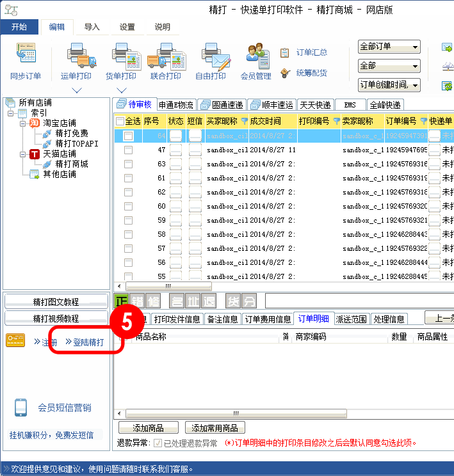454x476 pixels.
Task: Click the 登陆精打 login link
Action: 85,342
